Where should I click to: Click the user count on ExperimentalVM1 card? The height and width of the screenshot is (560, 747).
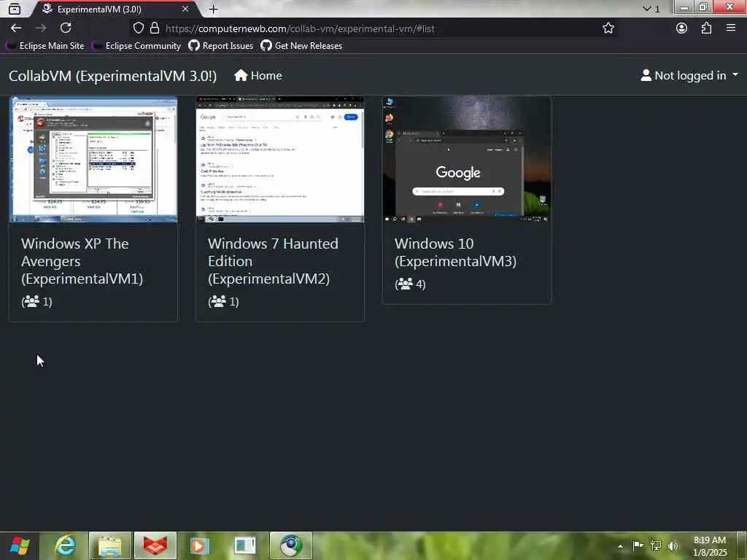coord(36,301)
